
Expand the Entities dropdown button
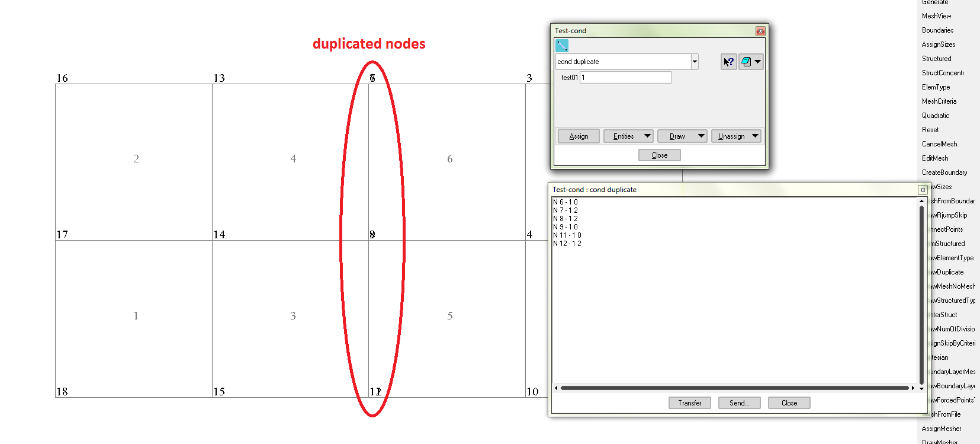(x=647, y=136)
